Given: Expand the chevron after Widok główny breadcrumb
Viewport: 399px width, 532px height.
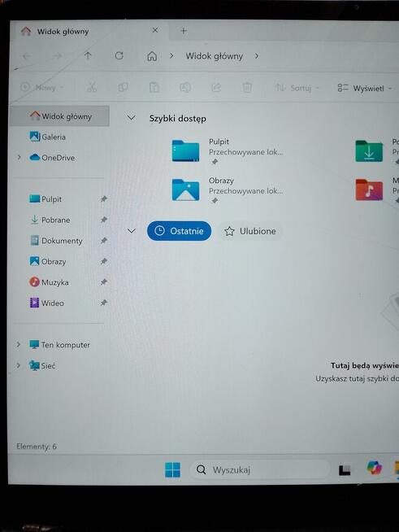Looking at the screenshot, I should coord(257,55).
